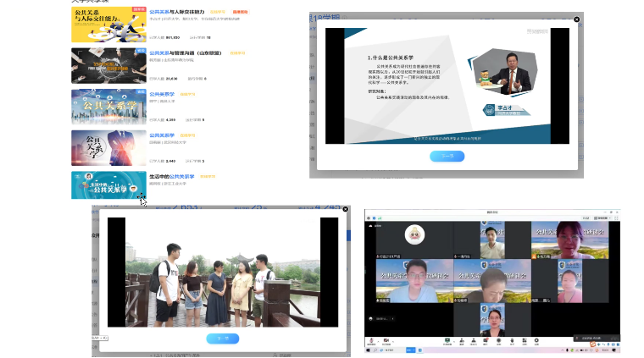
Task: Play the students-on-bridge outdoor video
Action: [223, 273]
